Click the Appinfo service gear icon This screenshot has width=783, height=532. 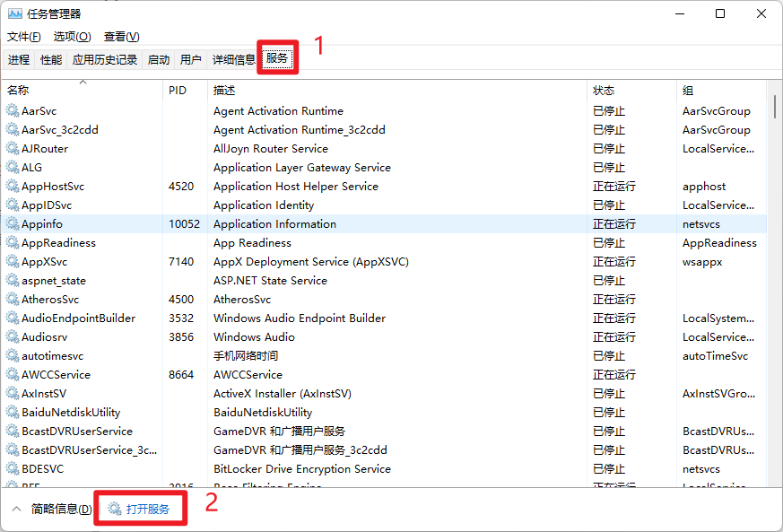[12, 223]
